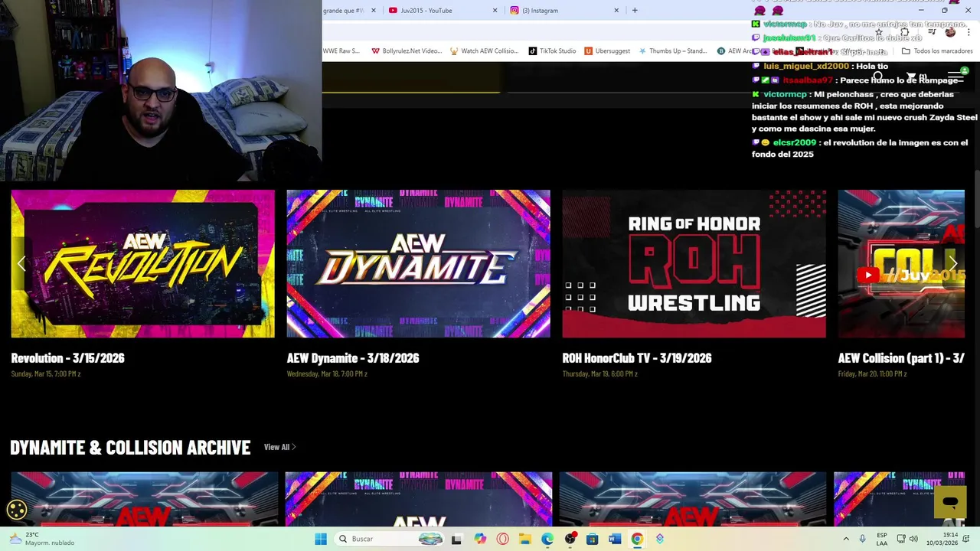Open the AEW Revolution event thumbnail
The height and width of the screenshot is (551, 980).
coord(142,264)
